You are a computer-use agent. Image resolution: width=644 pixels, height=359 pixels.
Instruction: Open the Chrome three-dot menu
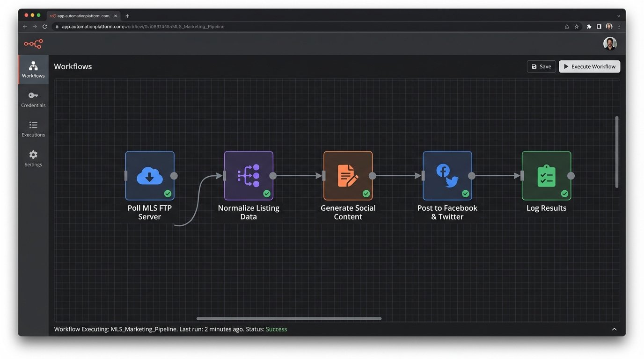619,27
